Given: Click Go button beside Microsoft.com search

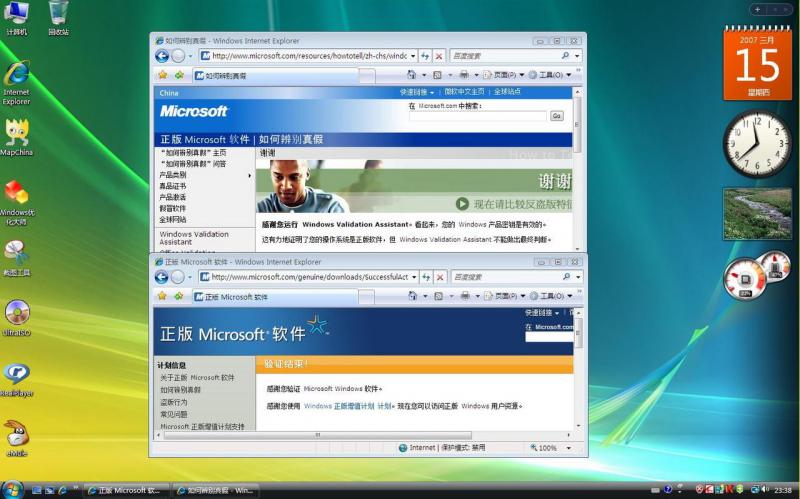Looking at the screenshot, I should (557, 116).
